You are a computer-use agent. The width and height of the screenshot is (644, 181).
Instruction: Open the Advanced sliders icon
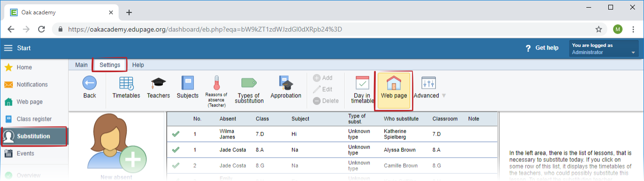[x=429, y=83]
